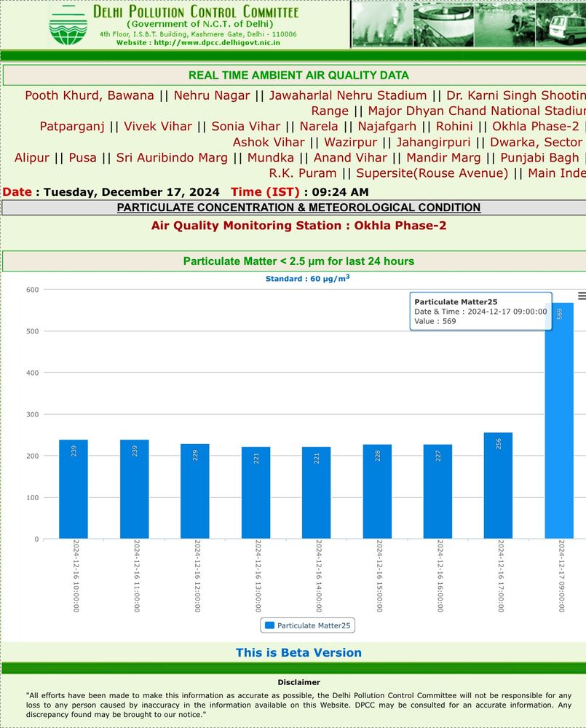The height and width of the screenshot is (728, 586).
Task: Select the Narela station link
Action: [319, 126]
